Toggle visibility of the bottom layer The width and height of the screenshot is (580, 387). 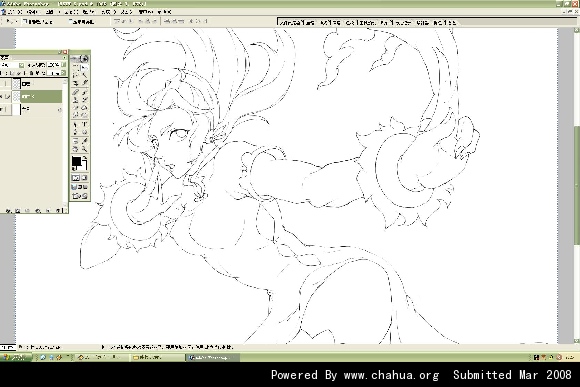click(x=1, y=110)
